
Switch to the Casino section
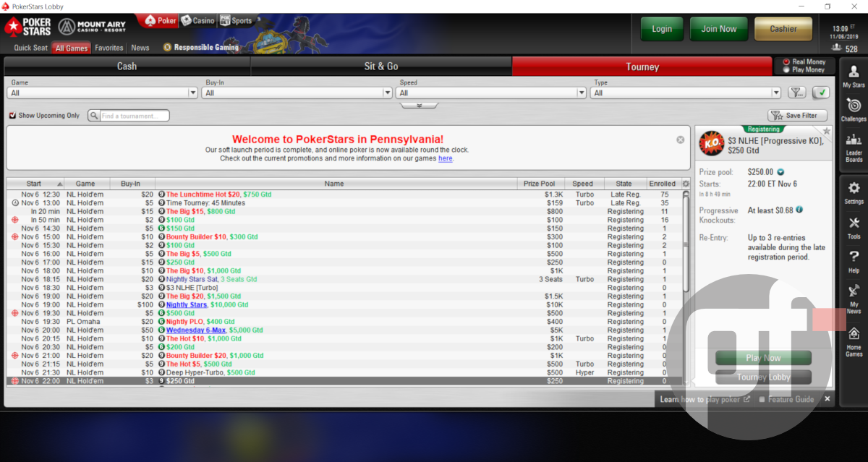point(197,21)
